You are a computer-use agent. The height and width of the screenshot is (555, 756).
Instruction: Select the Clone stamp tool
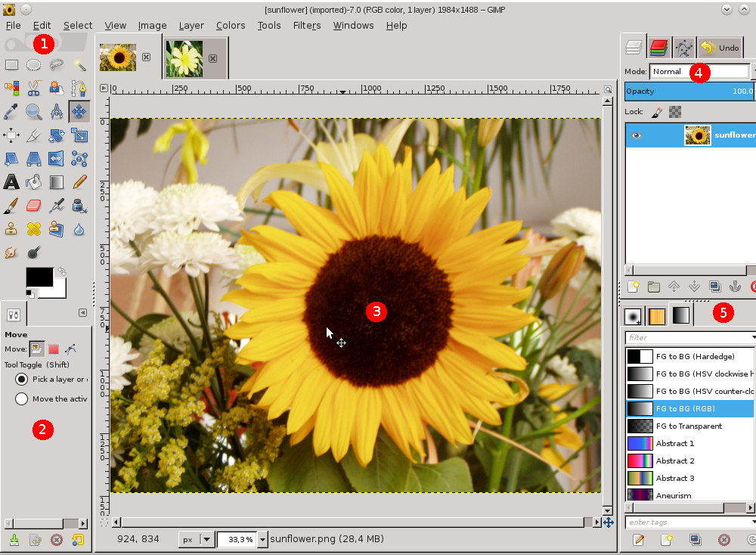pos(11,228)
